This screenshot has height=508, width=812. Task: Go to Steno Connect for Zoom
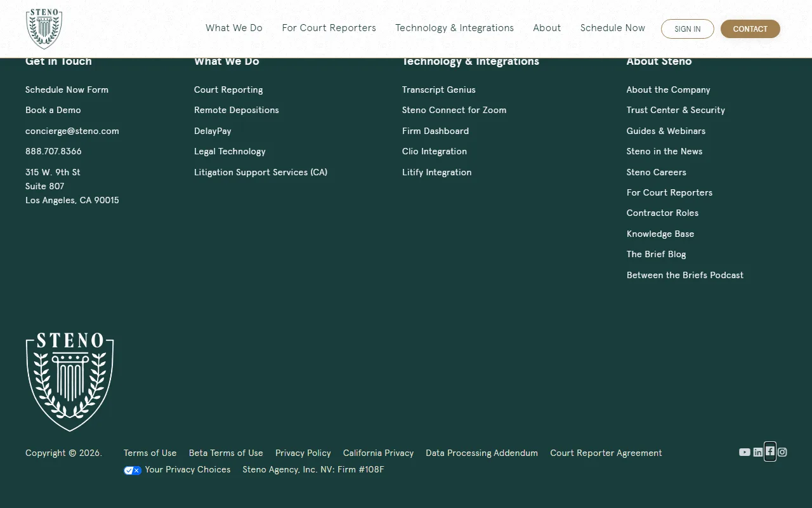(x=454, y=110)
